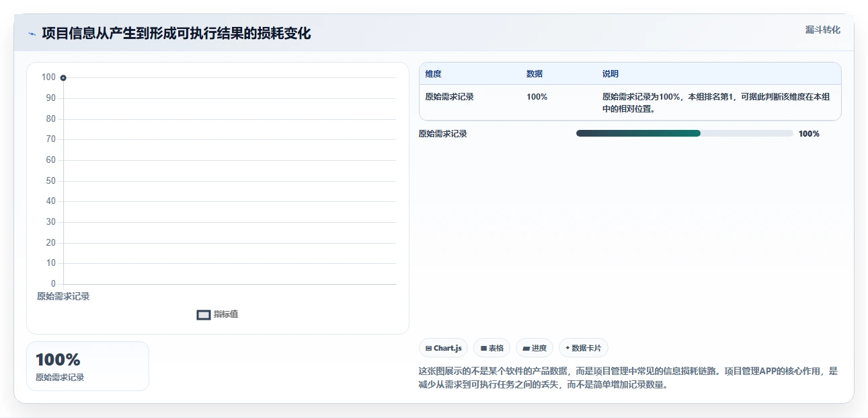Click the 100% cell in the table

[x=537, y=97]
